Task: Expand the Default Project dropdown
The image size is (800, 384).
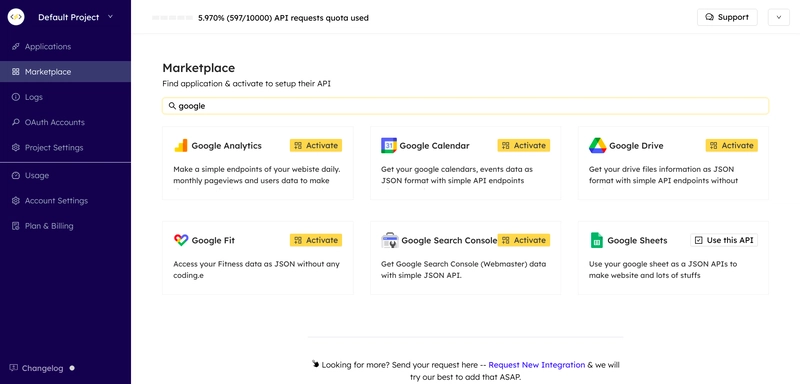Action: point(111,17)
